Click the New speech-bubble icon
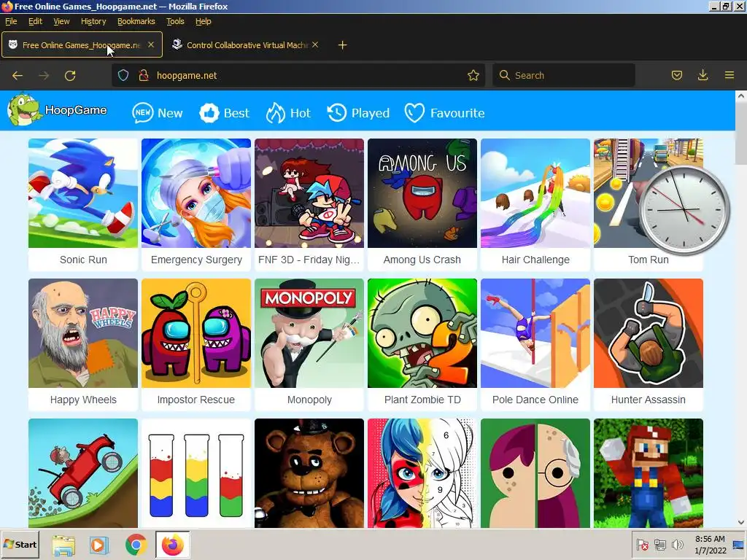This screenshot has width=747, height=560. [x=142, y=113]
